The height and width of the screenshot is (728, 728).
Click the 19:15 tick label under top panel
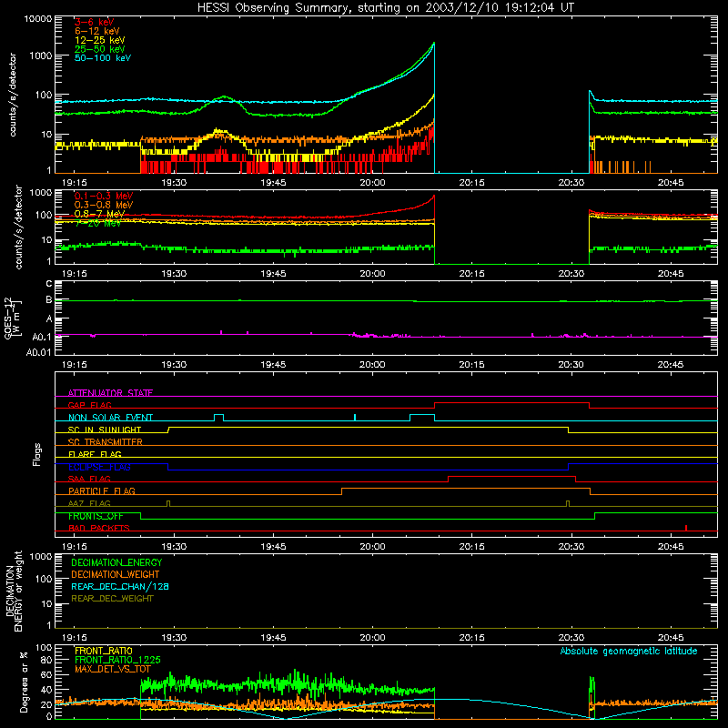tap(75, 183)
